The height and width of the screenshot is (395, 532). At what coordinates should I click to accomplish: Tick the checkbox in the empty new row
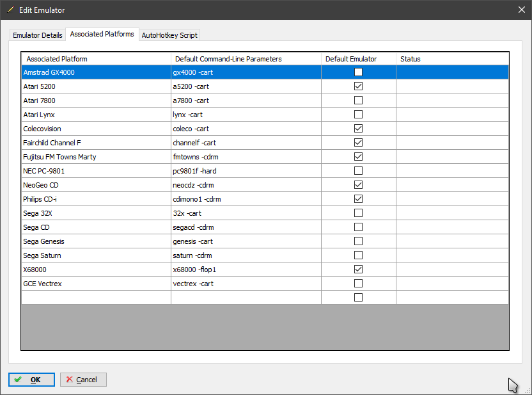click(358, 298)
